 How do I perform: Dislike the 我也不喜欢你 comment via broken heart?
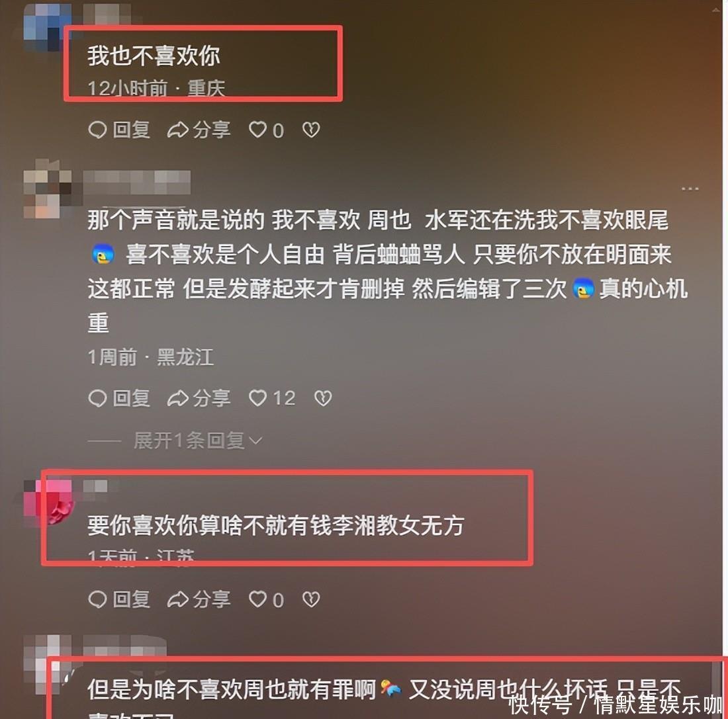pyautogui.click(x=311, y=130)
